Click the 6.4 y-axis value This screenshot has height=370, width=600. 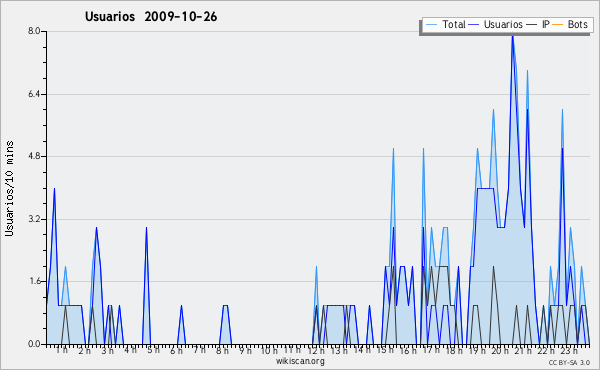tap(34, 94)
